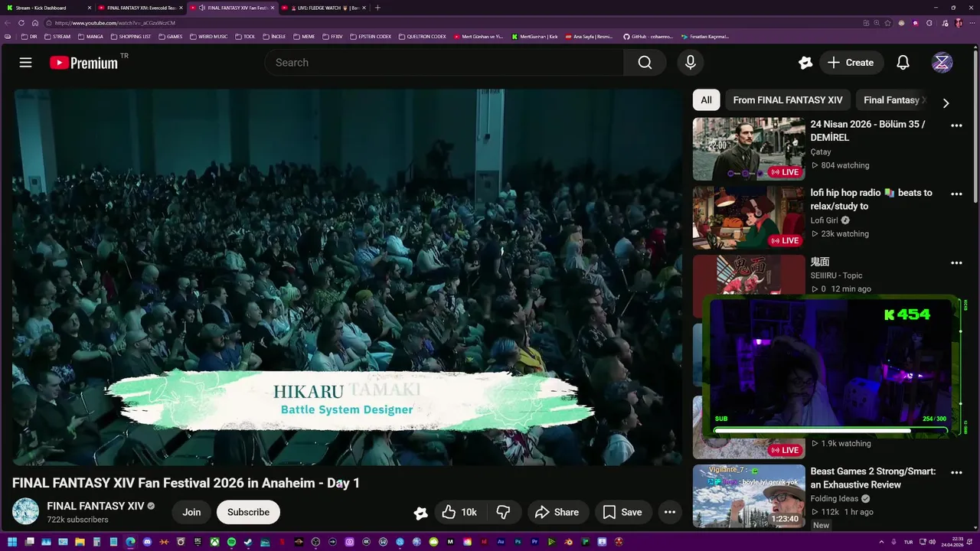This screenshot has width=980, height=551.
Task: Open options for lofi hip hop radio
Action: click(956, 194)
